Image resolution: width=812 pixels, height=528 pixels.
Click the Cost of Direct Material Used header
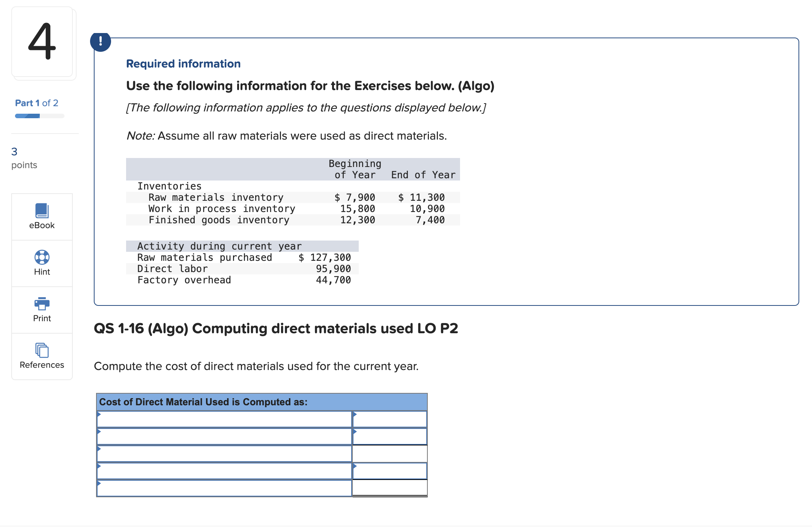[203, 402]
